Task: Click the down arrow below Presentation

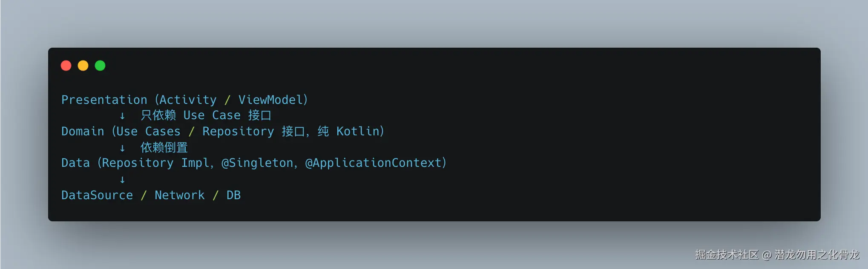Action: coord(122,116)
